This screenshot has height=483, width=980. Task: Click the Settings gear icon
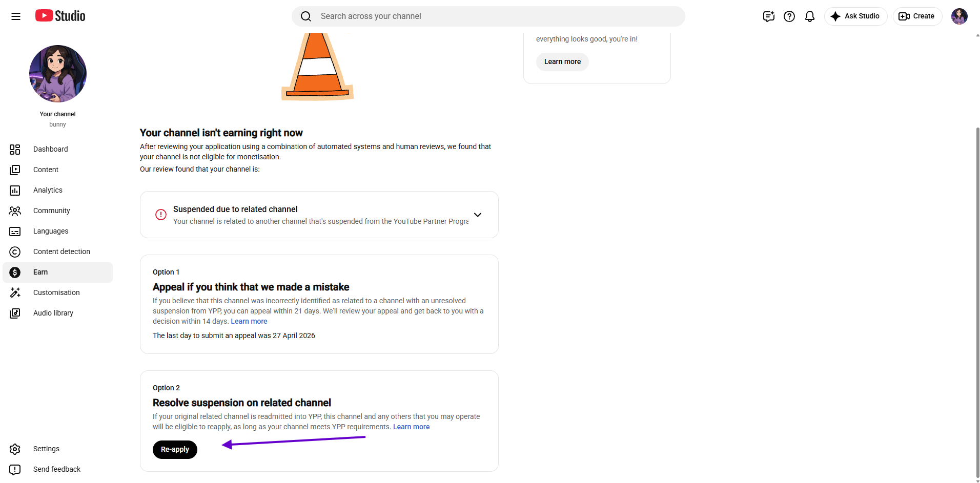[15, 449]
